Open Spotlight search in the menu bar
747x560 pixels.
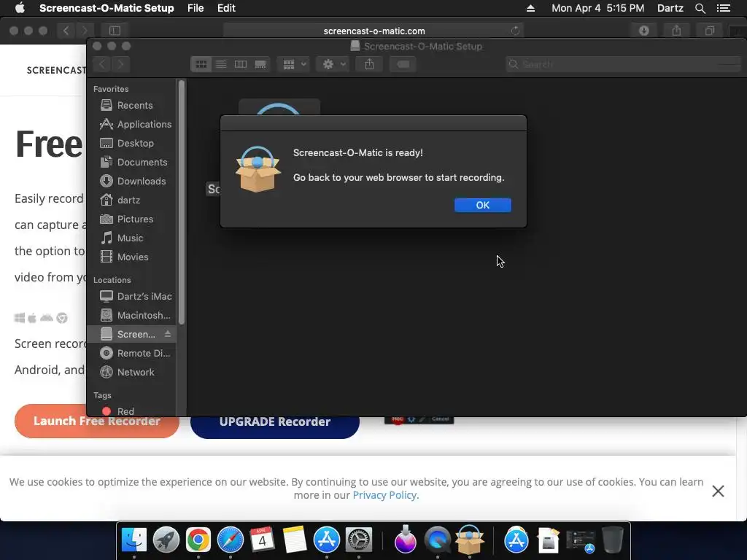point(700,8)
